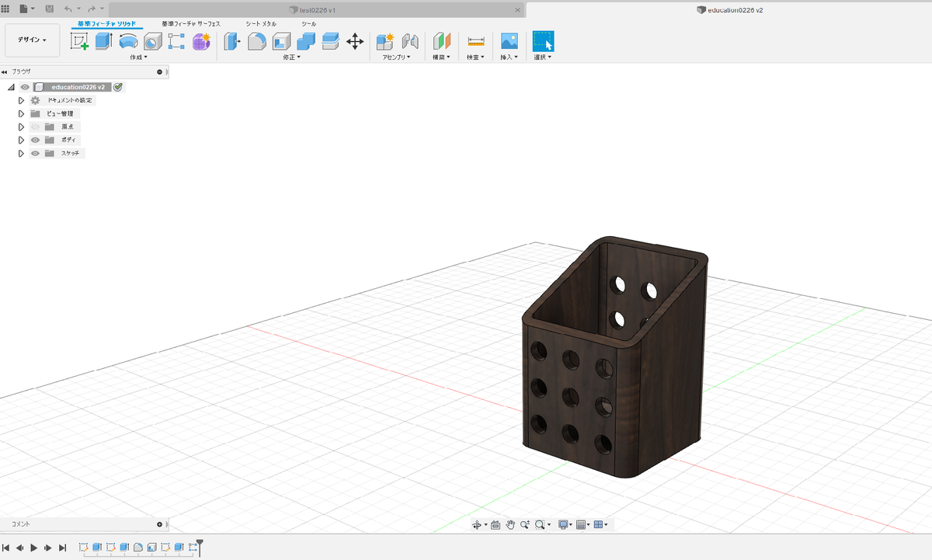The height and width of the screenshot is (560, 932).
Task: Go to timeline start
Action: [6, 548]
